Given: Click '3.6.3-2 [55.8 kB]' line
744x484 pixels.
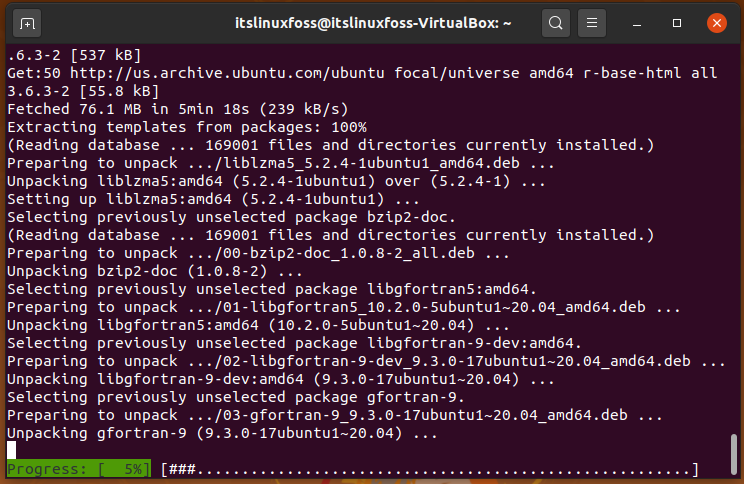Looking at the screenshot, I should [x=83, y=91].
